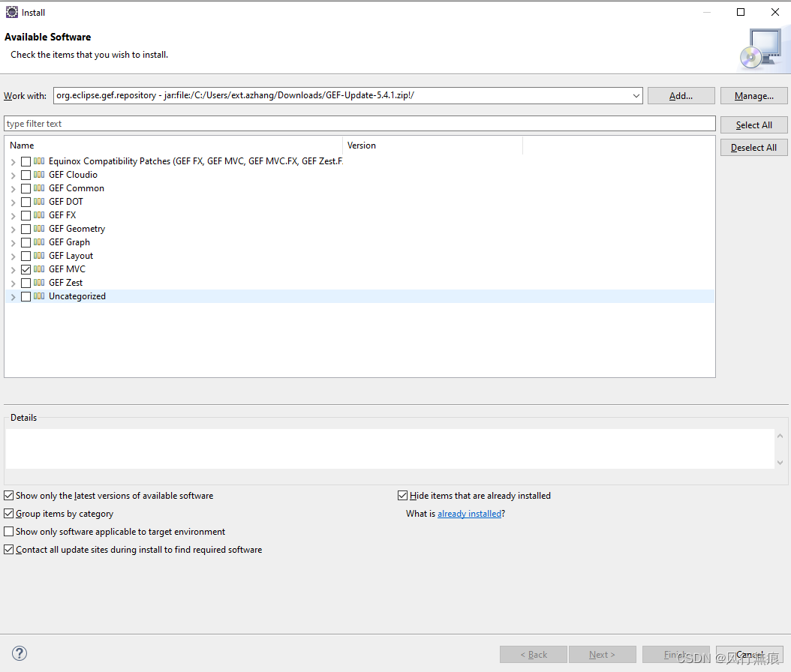
Task: Check the GEF Layout checkbox
Action: click(26, 256)
